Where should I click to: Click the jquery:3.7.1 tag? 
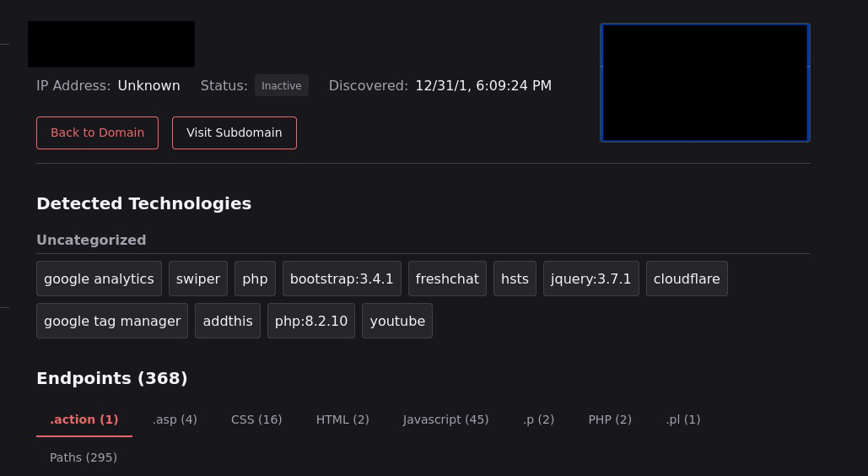(590, 279)
